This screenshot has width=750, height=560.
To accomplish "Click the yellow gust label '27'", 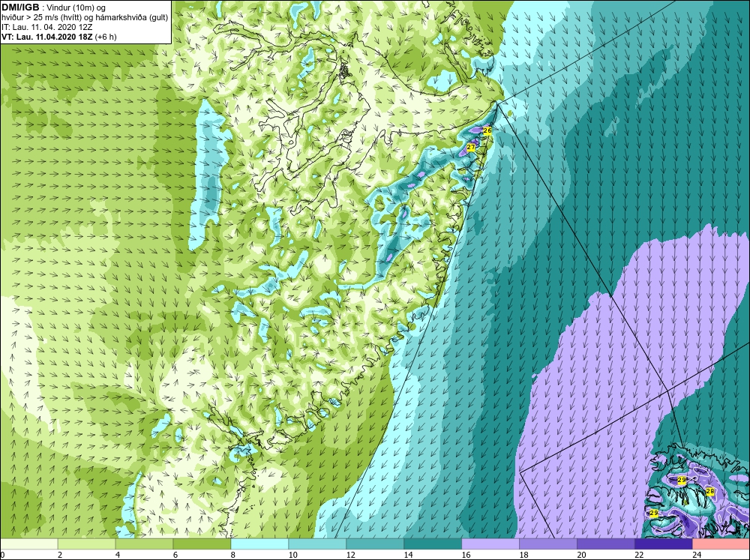I will (471, 147).
